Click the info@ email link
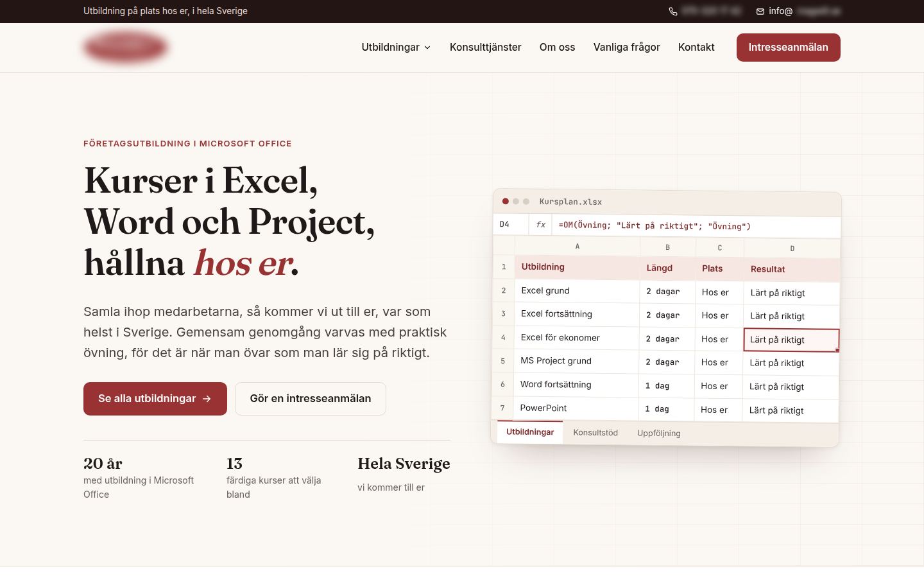 (798, 12)
